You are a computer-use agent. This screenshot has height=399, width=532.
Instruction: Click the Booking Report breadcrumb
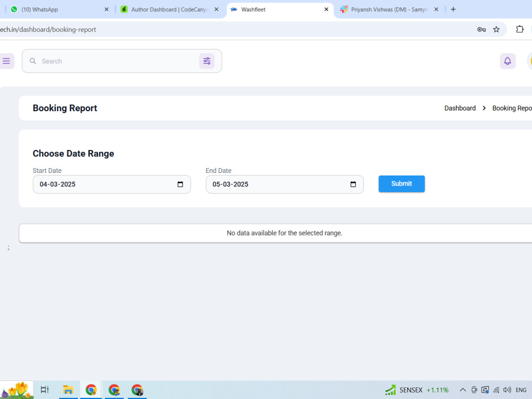(512, 108)
